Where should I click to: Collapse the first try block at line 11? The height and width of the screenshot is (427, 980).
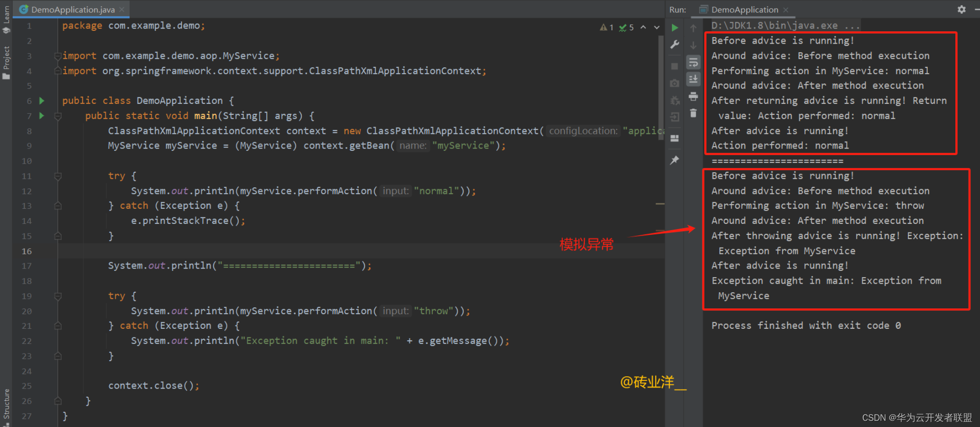click(58, 176)
